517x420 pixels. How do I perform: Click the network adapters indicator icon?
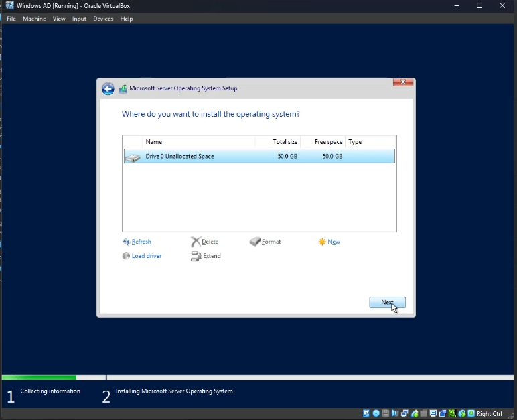[x=404, y=413]
